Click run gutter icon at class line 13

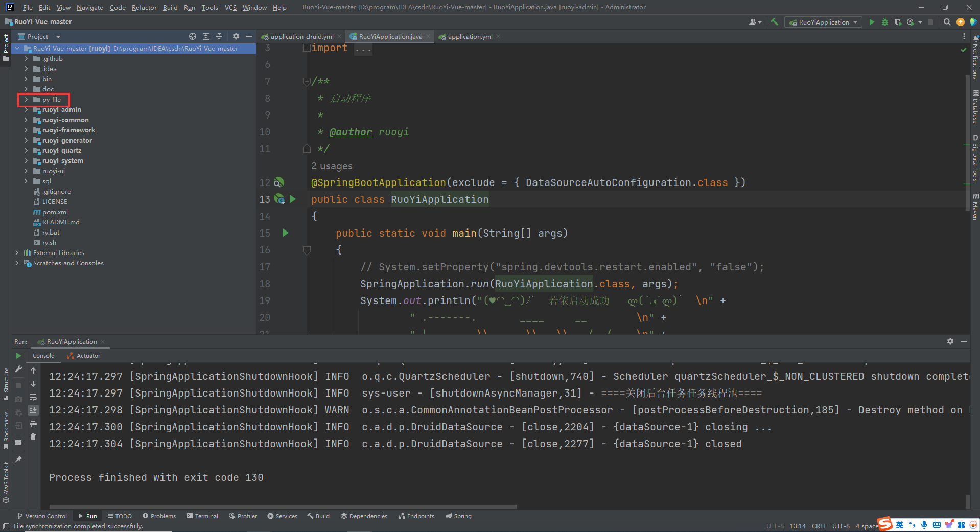(293, 199)
